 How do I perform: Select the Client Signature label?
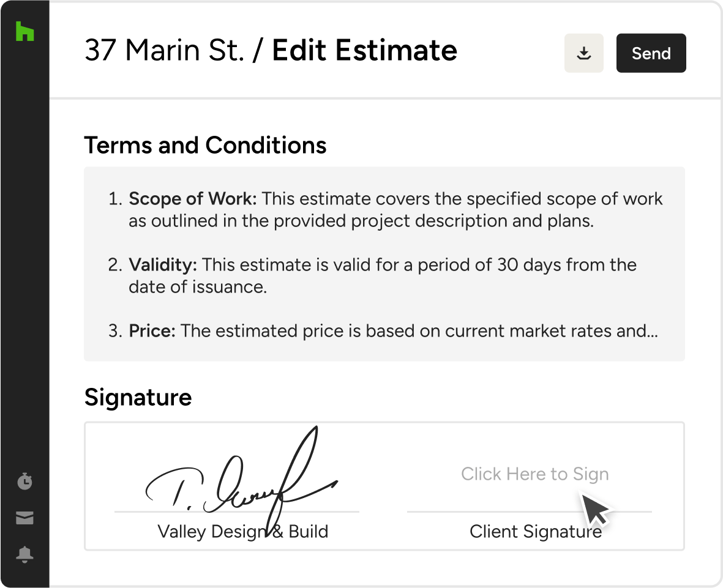coord(535,531)
